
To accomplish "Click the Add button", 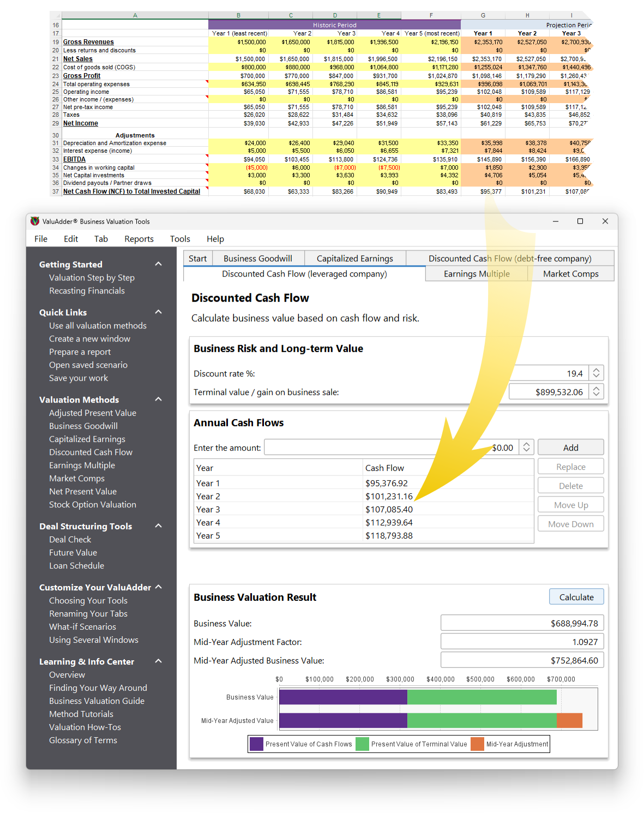I will 571,447.
